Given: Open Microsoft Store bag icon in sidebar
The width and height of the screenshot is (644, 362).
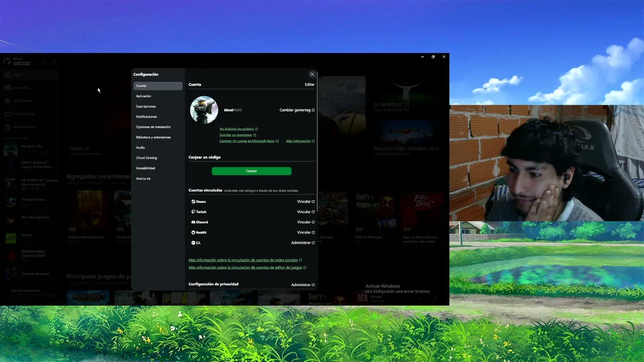Looking at the screenshot, I should pyautogui.click(x=7, y=127).
